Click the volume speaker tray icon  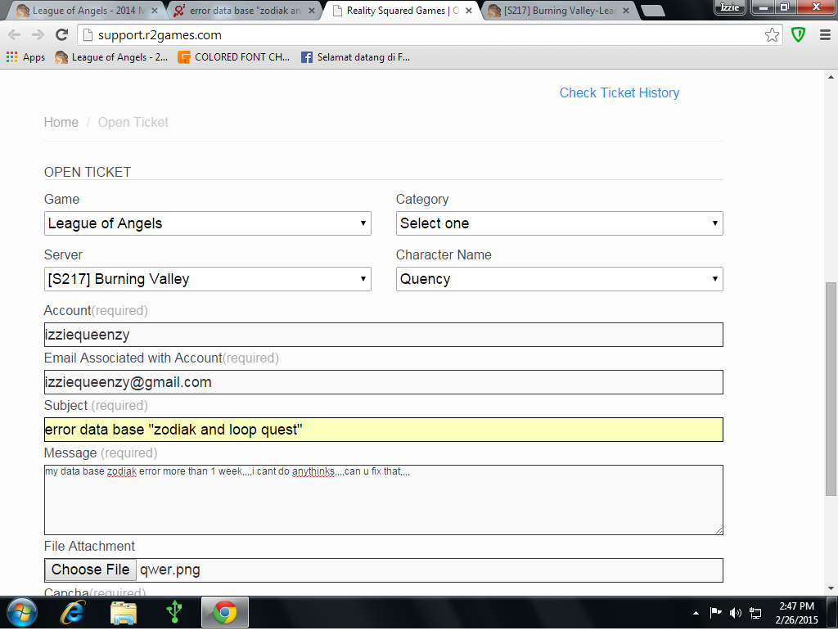[735, 612]
